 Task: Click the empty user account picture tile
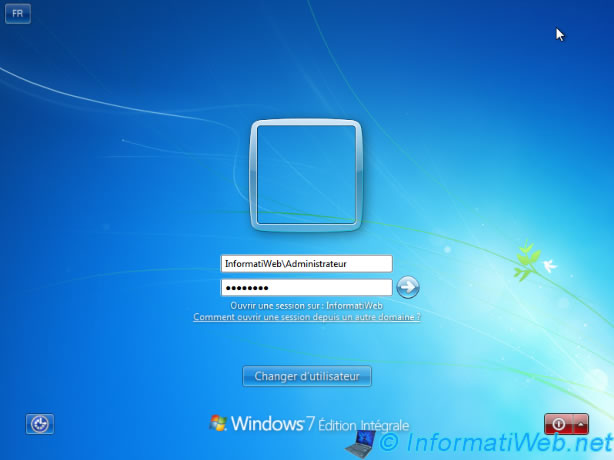click(306, 174)
